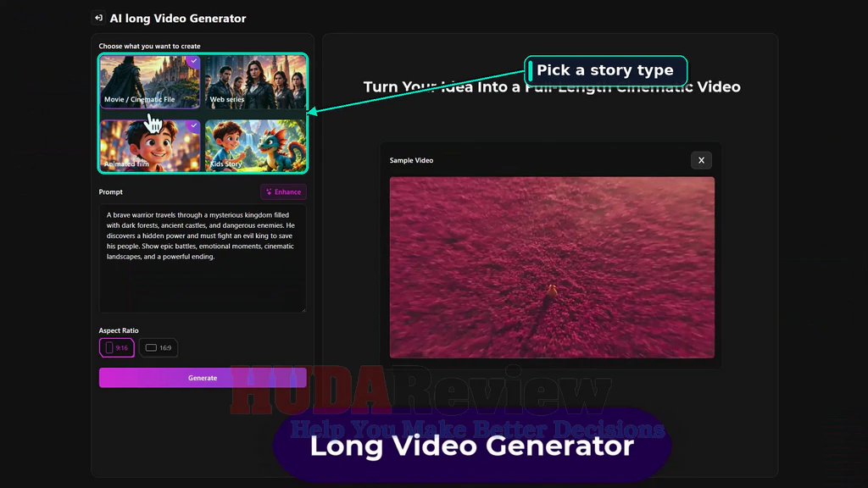Viewport: 868px width, 488px height.
Task: Select the Movie / Cinematic File story type
Action: 150,82
